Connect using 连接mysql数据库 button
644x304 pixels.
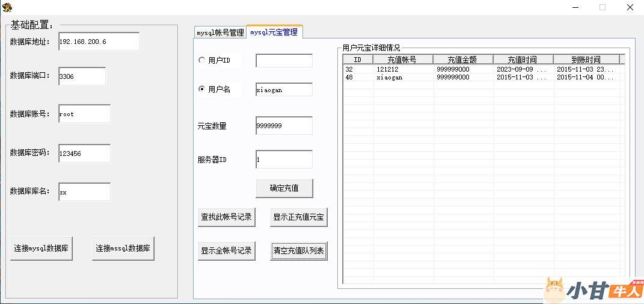tap(41, 248)
